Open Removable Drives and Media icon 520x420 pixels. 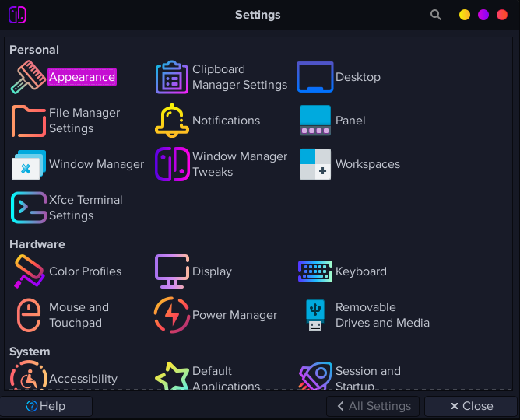coord(315,315)
